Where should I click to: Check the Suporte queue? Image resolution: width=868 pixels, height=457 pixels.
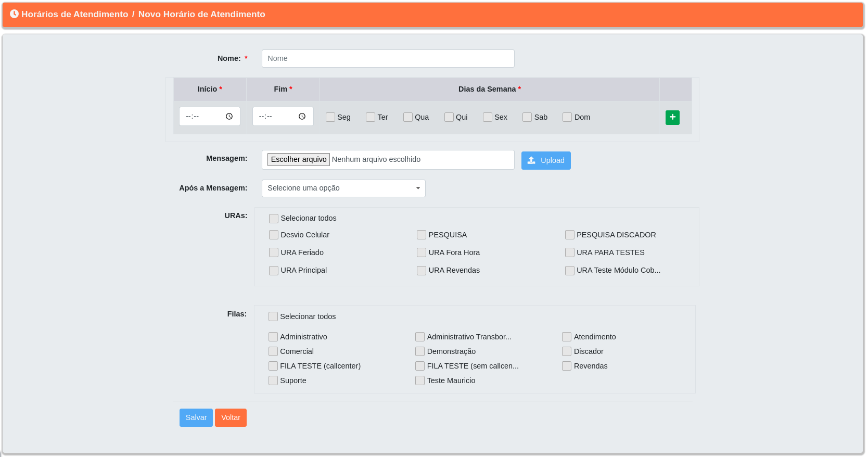click(273, 380)
